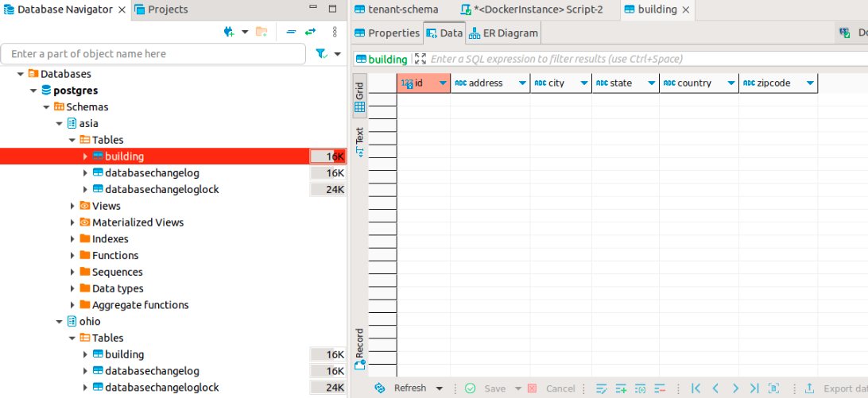
Task: Open the Navigator view menu dots
Action: (335, 32)
